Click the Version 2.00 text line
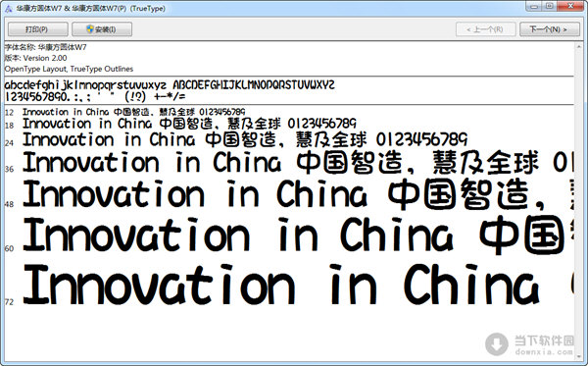 point(35,58)
